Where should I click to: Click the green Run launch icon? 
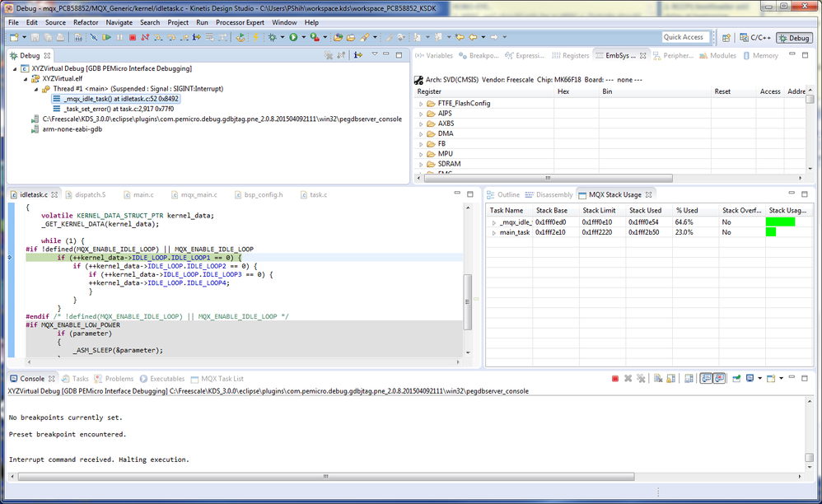pyautogui.click(x=293, y=37)
